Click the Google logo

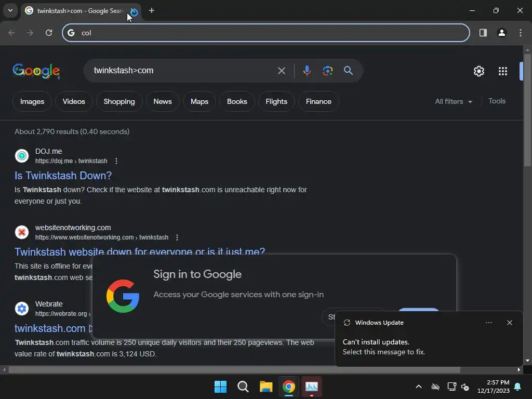click(x=36, y=71)
